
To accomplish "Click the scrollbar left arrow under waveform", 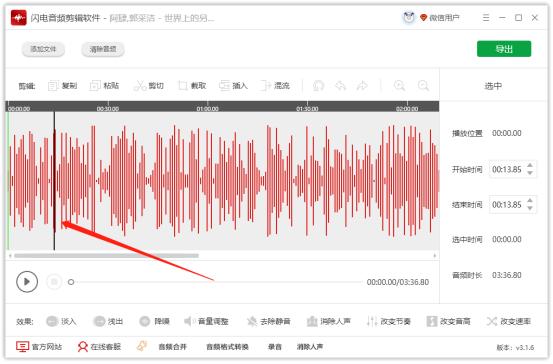I will (x=10, y=256).
